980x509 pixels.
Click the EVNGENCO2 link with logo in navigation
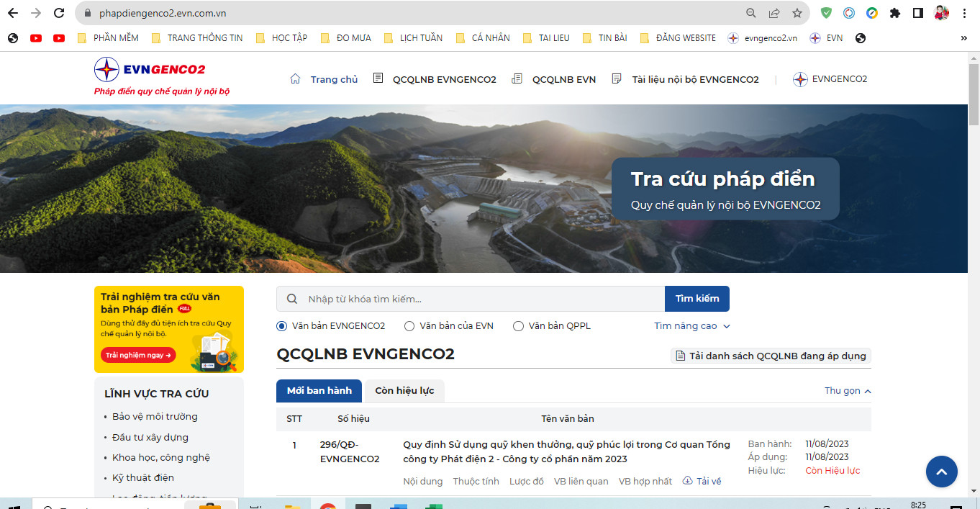coord(830,79)
